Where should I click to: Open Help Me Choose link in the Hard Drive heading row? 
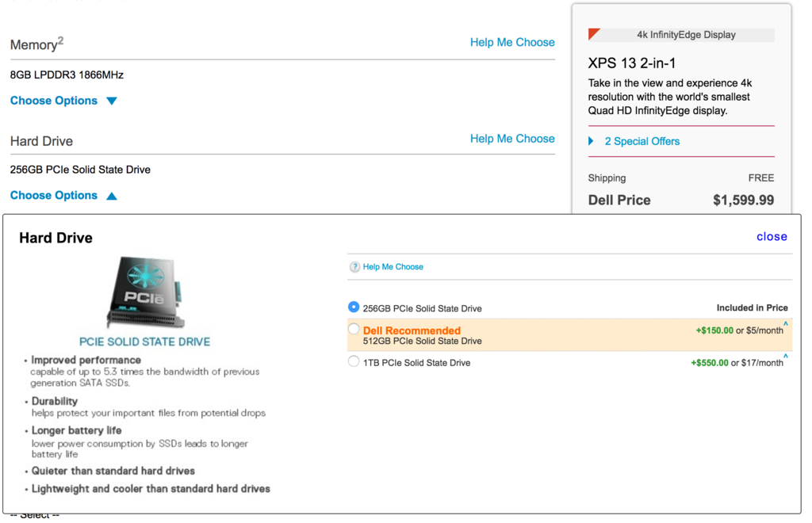tap(512, 139)
